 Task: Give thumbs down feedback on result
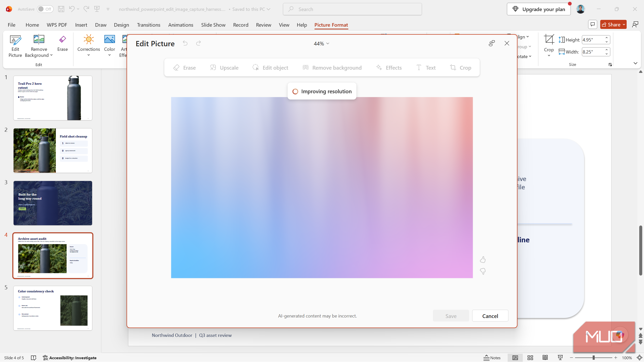(482, 271)
